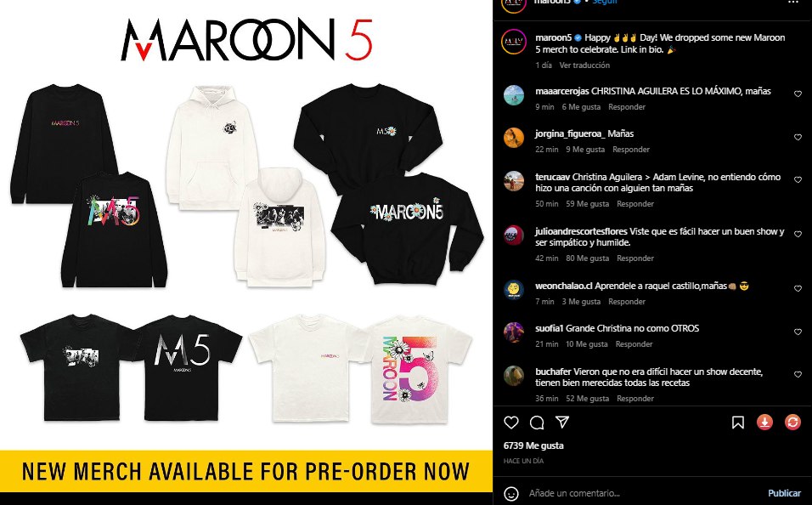Focus the 'Añade un comentario...' field
The width and height of the screenshot is (812, 505).
click(x=642, y=493)
